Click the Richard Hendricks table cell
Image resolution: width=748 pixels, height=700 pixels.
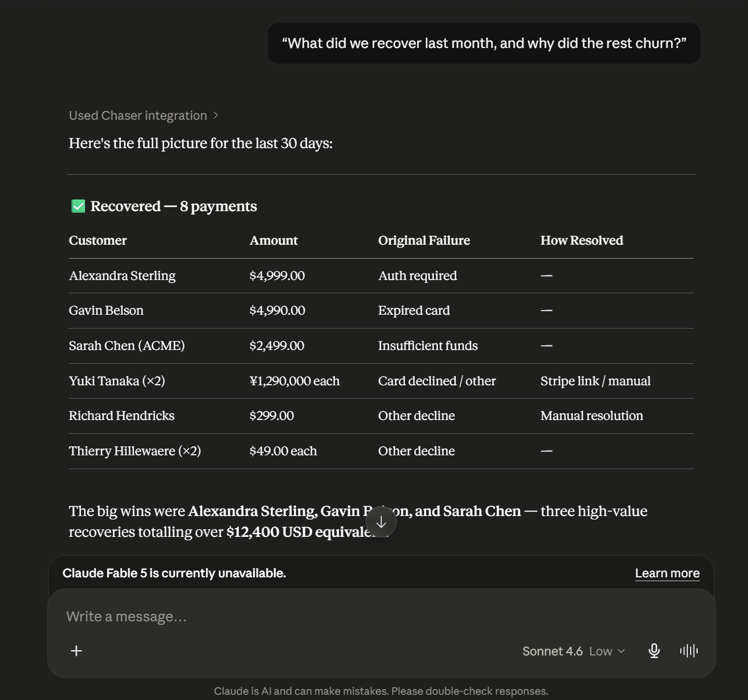[x=121, y=416]
